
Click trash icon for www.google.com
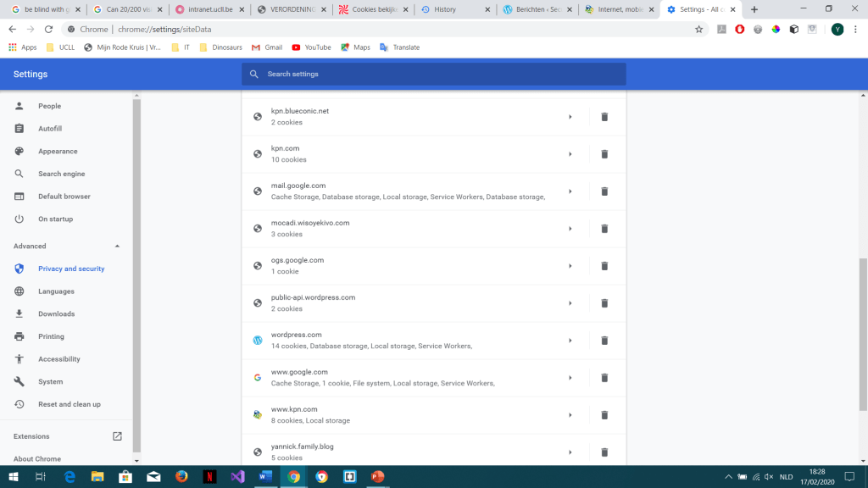(604, 378)
